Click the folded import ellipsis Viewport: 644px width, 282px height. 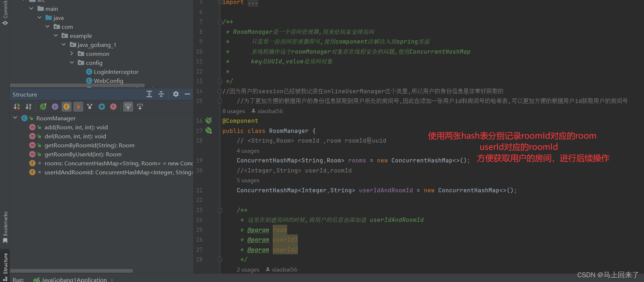253,3
